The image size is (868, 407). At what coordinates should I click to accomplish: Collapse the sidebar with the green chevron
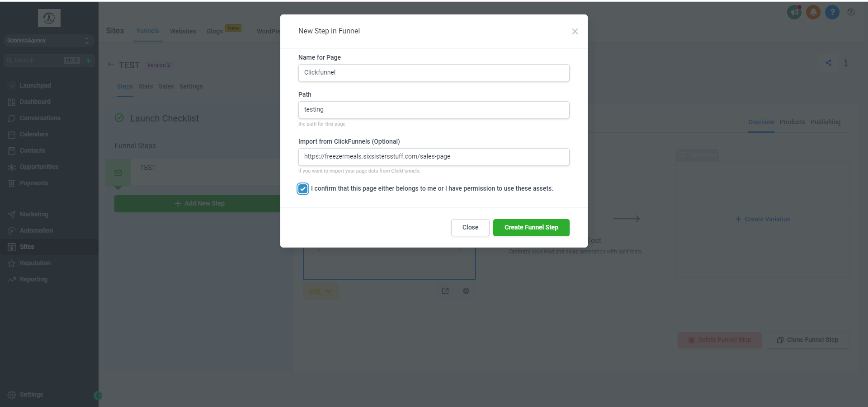(98, 395)
